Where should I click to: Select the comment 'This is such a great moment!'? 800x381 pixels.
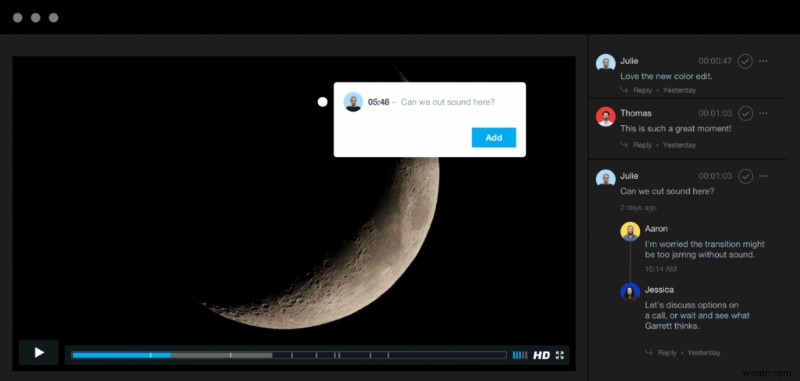coord(676,129)
